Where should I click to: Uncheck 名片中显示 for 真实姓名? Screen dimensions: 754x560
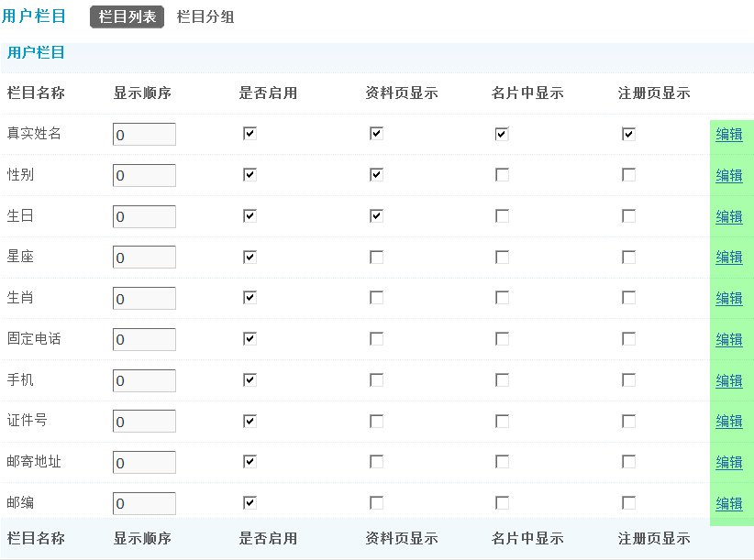[x=502, y=134]
